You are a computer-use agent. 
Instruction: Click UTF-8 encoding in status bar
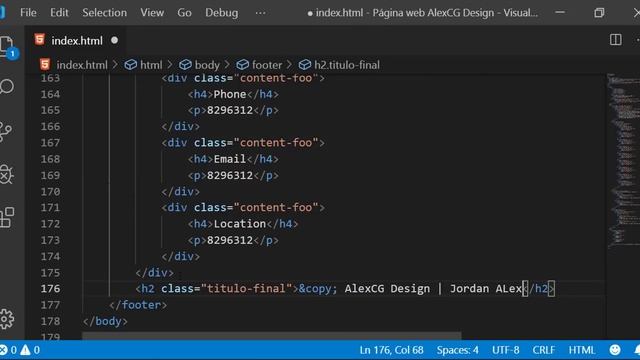505,350
